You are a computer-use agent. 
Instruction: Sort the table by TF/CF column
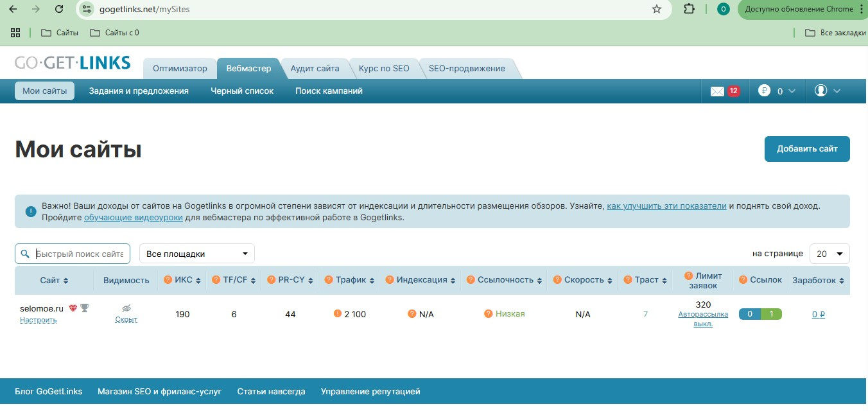pos(239,280)
